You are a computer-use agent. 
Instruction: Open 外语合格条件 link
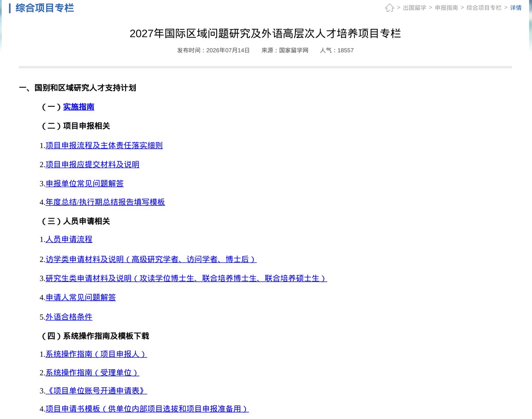click(69, 317)
